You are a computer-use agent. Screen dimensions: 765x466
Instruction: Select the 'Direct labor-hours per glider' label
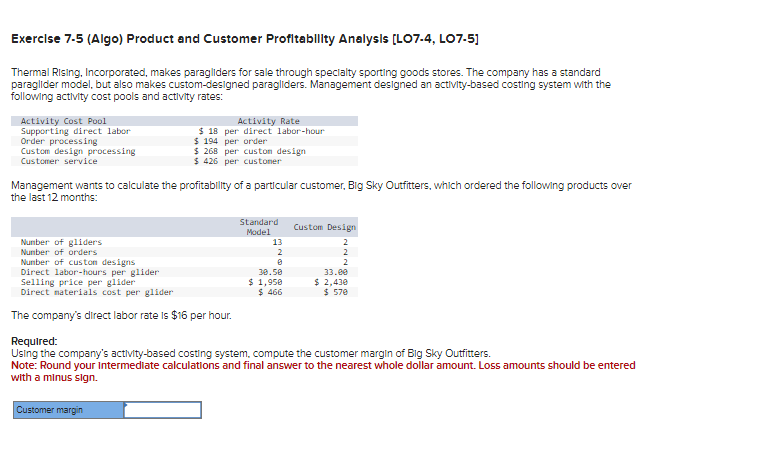click(x=90, y=272)
